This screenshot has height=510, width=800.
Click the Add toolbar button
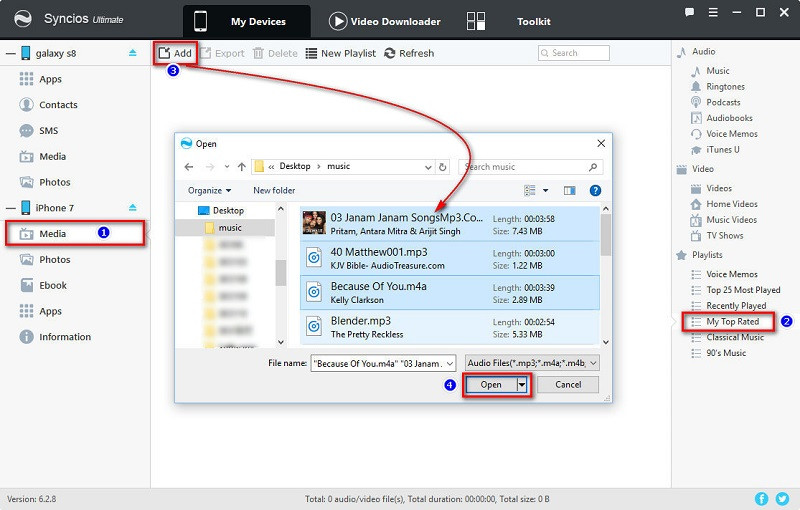click(x=175, y=53)
